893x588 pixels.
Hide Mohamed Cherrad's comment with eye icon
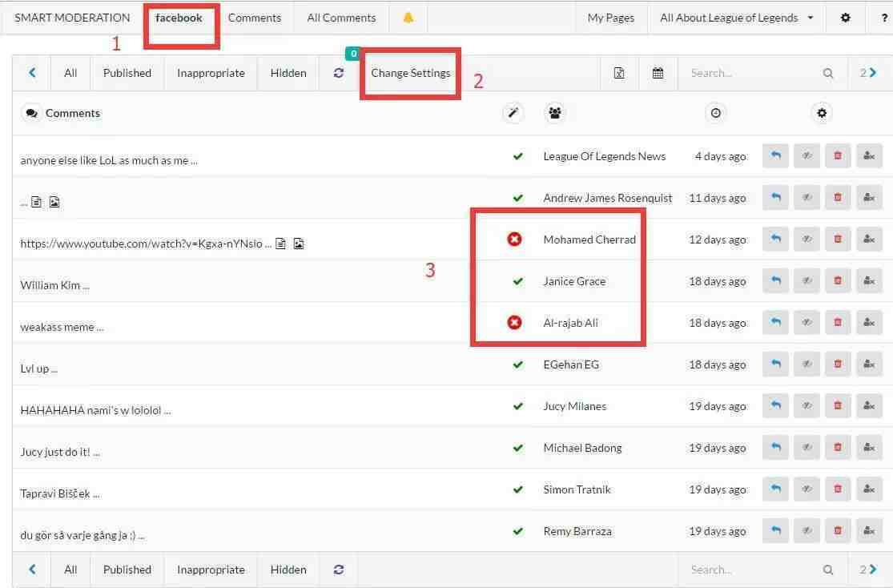[x=807, y=240]
